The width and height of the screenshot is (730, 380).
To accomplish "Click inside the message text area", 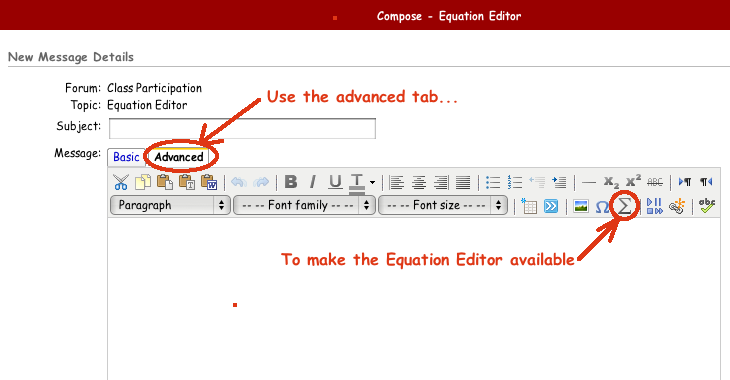I will [414, 299].
